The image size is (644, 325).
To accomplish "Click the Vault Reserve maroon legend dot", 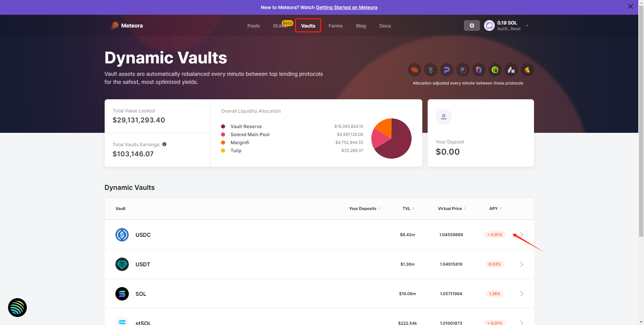I will point(223,126).
